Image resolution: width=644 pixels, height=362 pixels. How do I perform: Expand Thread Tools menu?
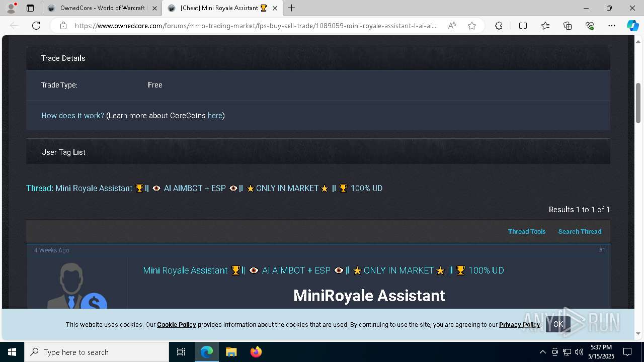(x=527, y=232)
